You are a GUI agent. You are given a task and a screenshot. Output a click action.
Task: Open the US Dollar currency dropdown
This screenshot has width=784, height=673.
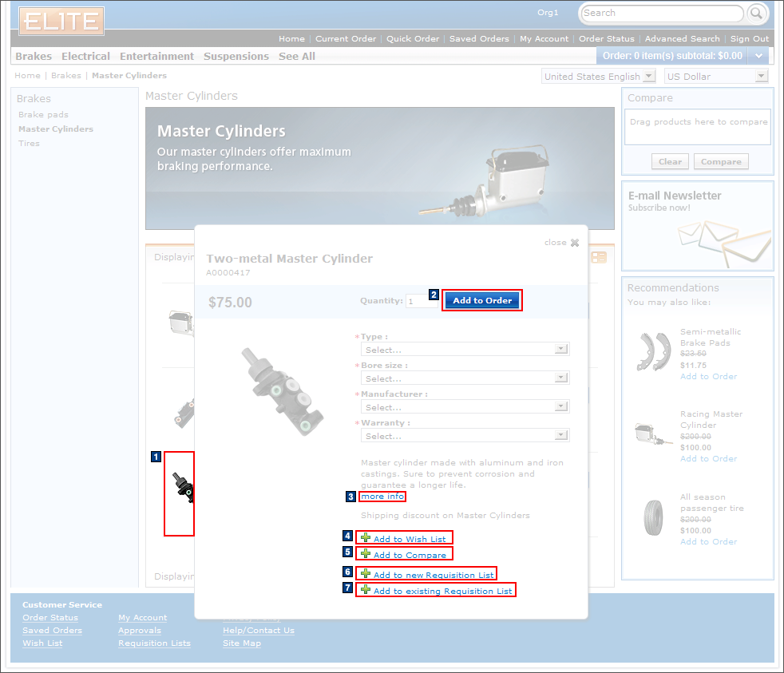tap(716, 77)
